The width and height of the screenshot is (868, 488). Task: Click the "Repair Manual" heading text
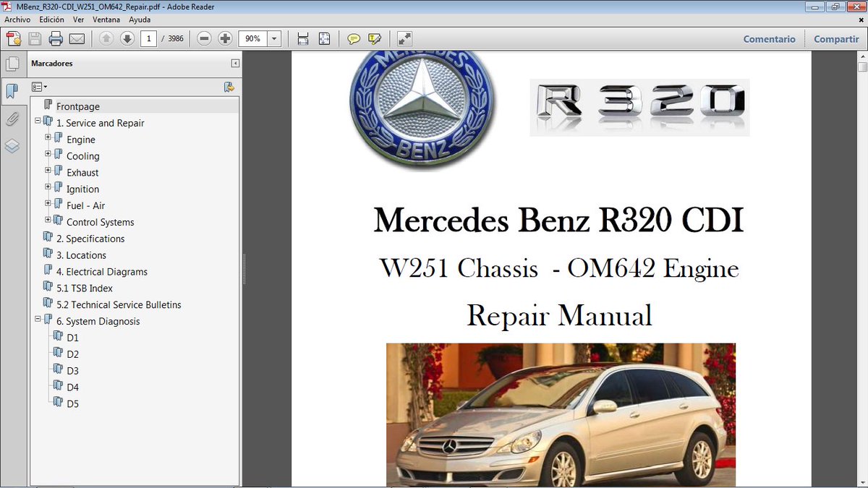[559, 315]
